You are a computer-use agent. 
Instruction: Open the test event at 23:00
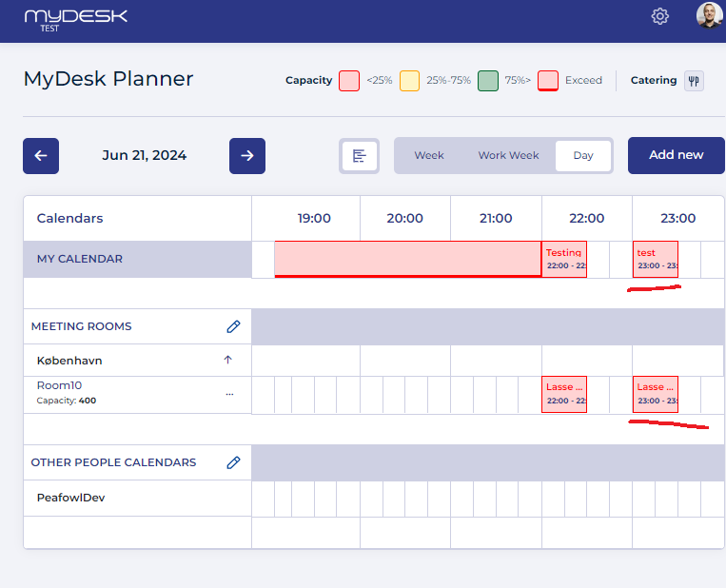[x=656, y=260]
